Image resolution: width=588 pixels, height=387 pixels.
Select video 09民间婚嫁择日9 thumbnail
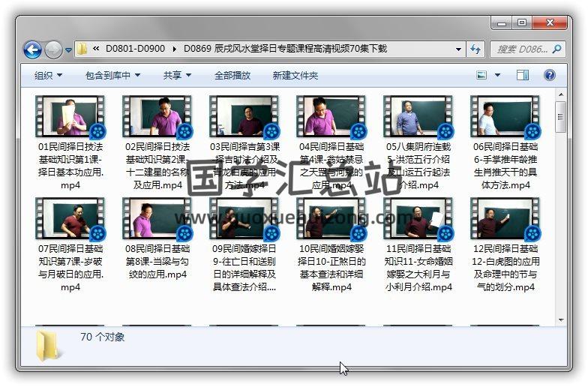coord(244,219)
